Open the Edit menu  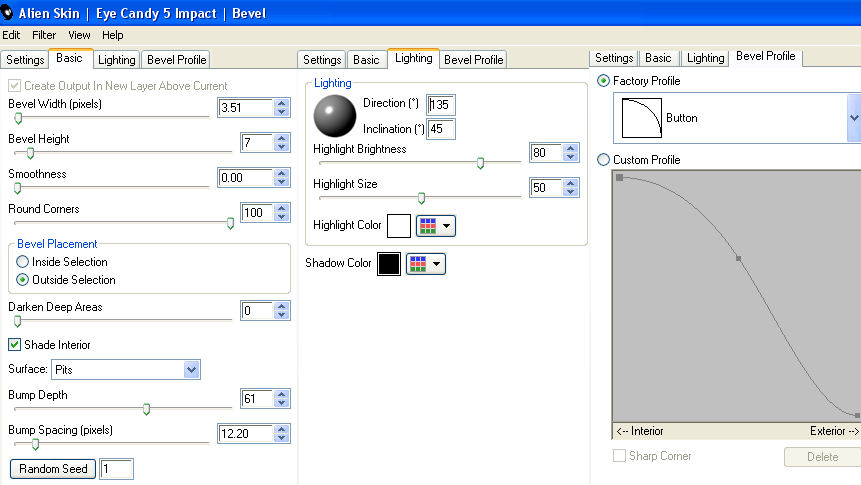[x=11, y=35]
